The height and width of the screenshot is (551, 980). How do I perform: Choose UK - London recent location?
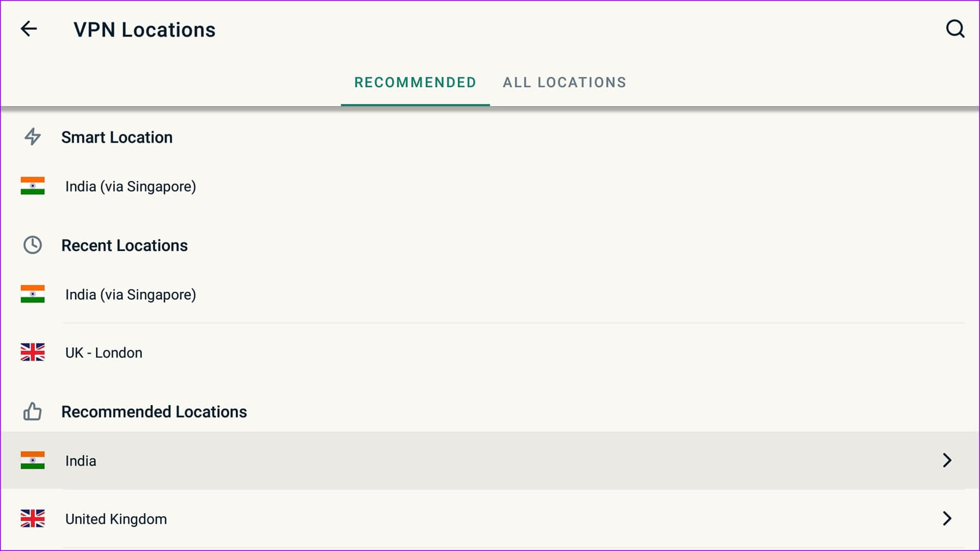[x=490, y=353]
